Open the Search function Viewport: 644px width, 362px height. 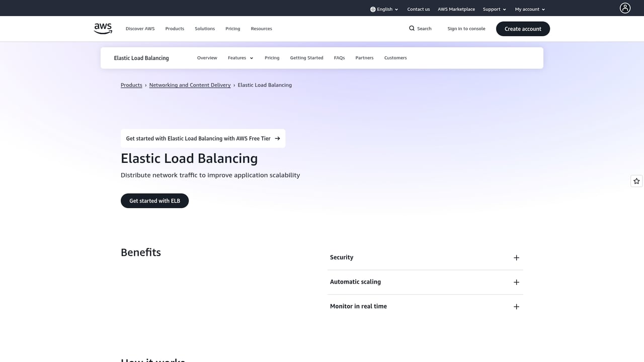coord(420,29)
